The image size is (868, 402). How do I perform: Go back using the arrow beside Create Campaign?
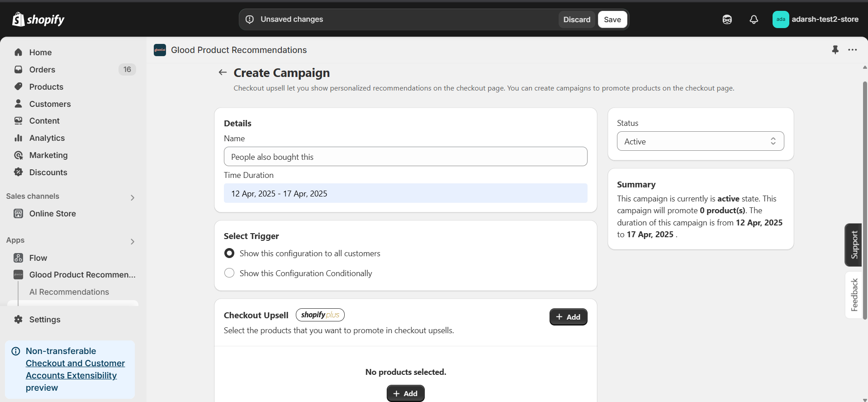tap(223, 72)
